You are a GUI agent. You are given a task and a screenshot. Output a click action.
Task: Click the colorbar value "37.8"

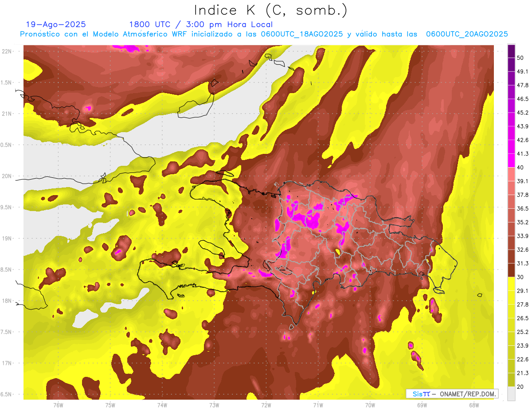click(x=522, y=195)
